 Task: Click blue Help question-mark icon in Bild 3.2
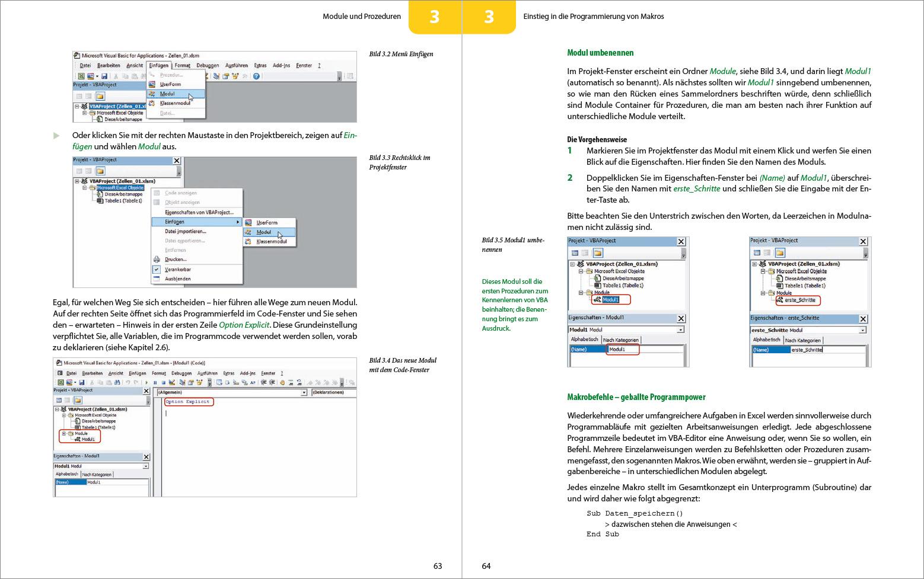tap(256, 76)
